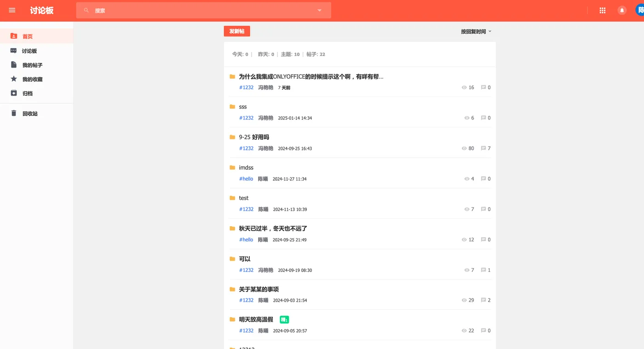The image size is (644, 349).
Task: Click author 陈曦 on the imdss post
Action: pyautogui.click(x=263, y=179)
